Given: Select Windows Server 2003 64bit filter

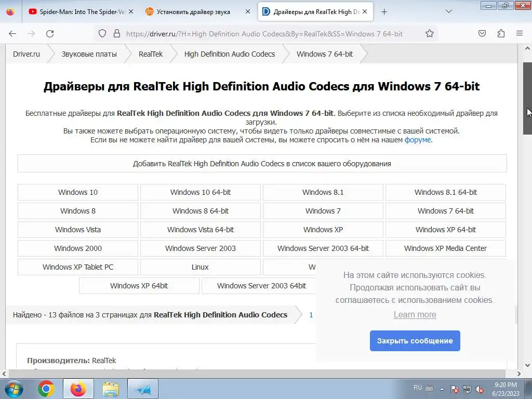Looking at the screenshot, I should click(x=259, y=285).
